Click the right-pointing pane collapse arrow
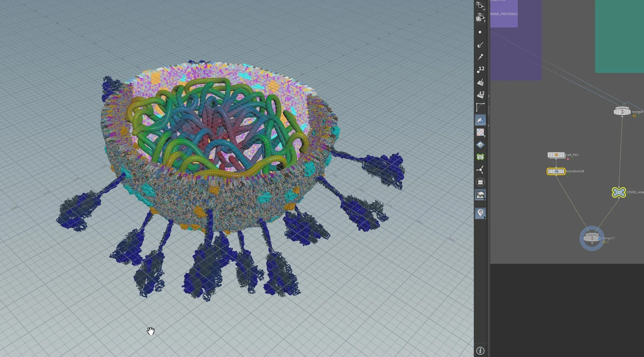The image size is (644, 357). coord(489,125)
